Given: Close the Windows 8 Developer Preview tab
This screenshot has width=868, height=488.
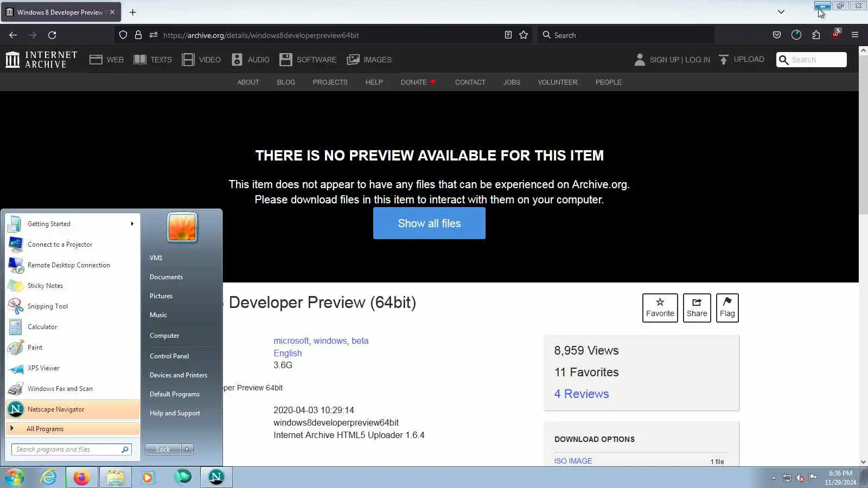Looking at the screenshot, I should coord(112,12).
